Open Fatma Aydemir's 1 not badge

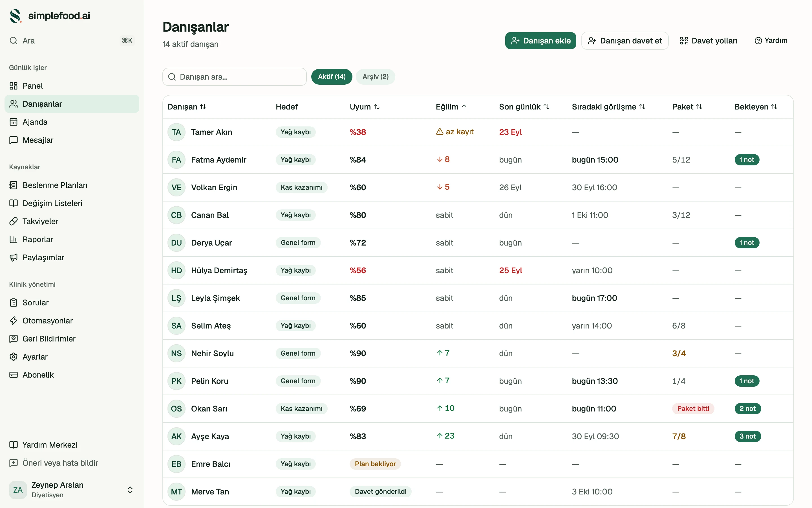[x=747, y=159]
